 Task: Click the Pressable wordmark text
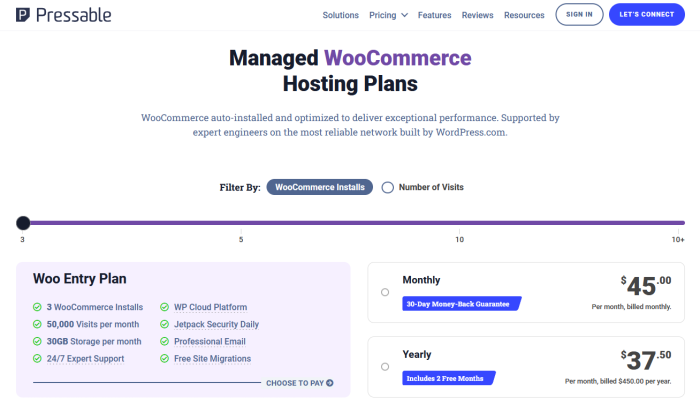74,15
